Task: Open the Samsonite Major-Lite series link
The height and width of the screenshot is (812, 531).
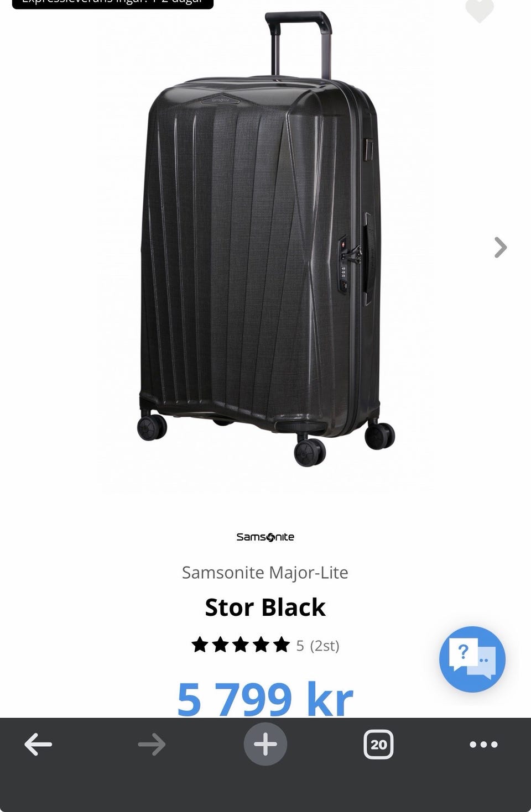Action: pyautogui.click(x=265, y=572)
